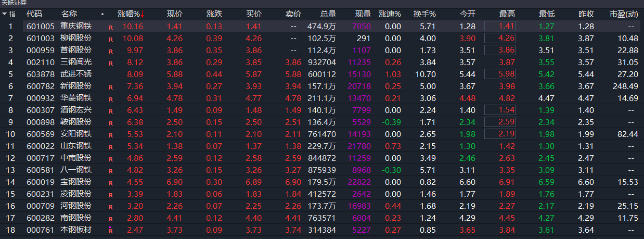Click the R marker beside 本钢板材

(110, 231)
